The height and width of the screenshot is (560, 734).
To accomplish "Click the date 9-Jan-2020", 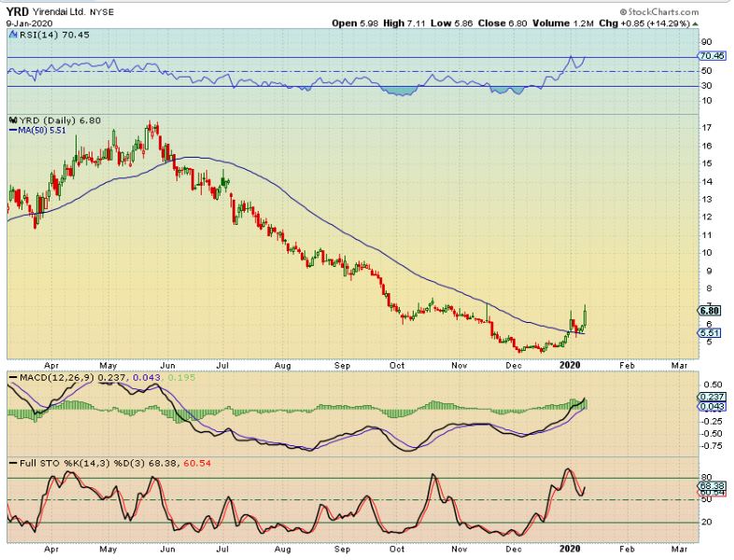I will point(30,23).
